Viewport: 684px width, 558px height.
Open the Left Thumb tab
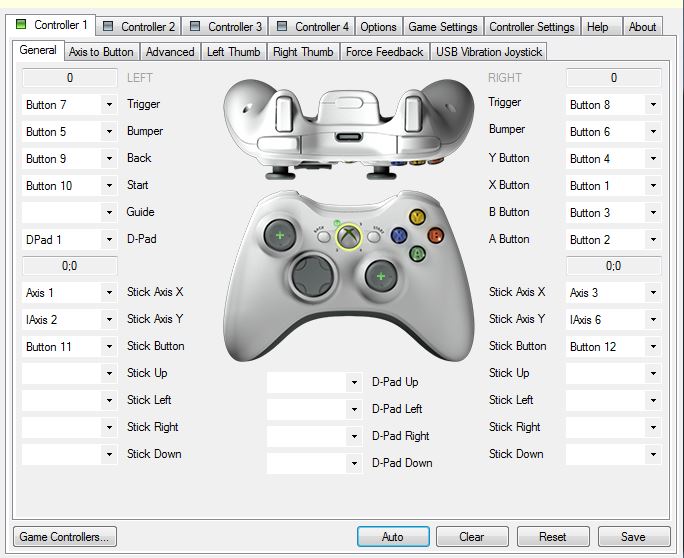tap(233, 51)
